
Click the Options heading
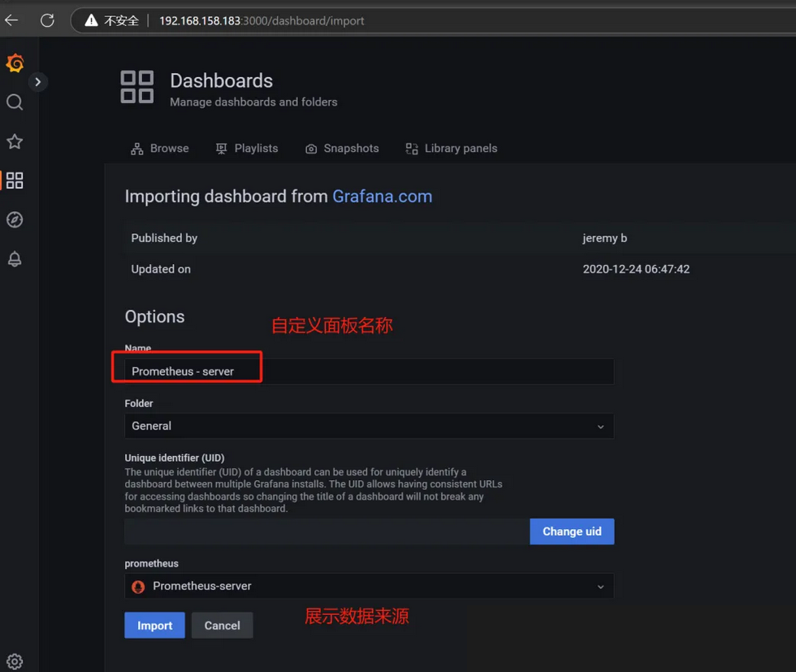(x=155, y=316)
